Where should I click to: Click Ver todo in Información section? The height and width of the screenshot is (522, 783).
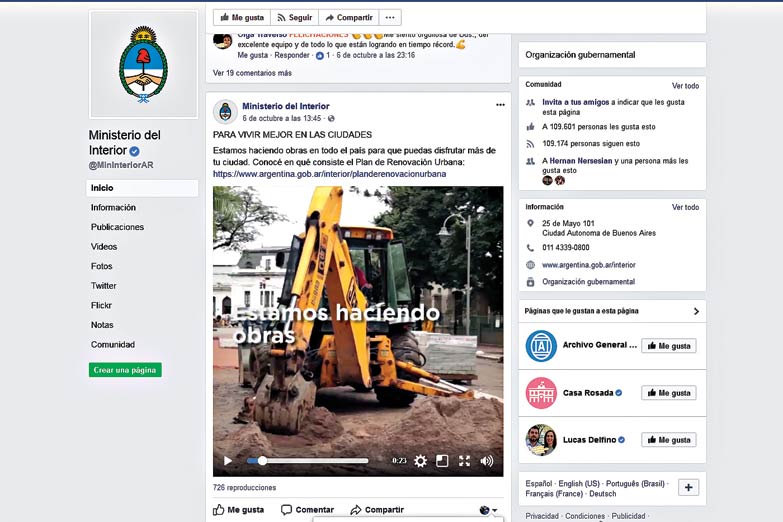pos(685,207)
